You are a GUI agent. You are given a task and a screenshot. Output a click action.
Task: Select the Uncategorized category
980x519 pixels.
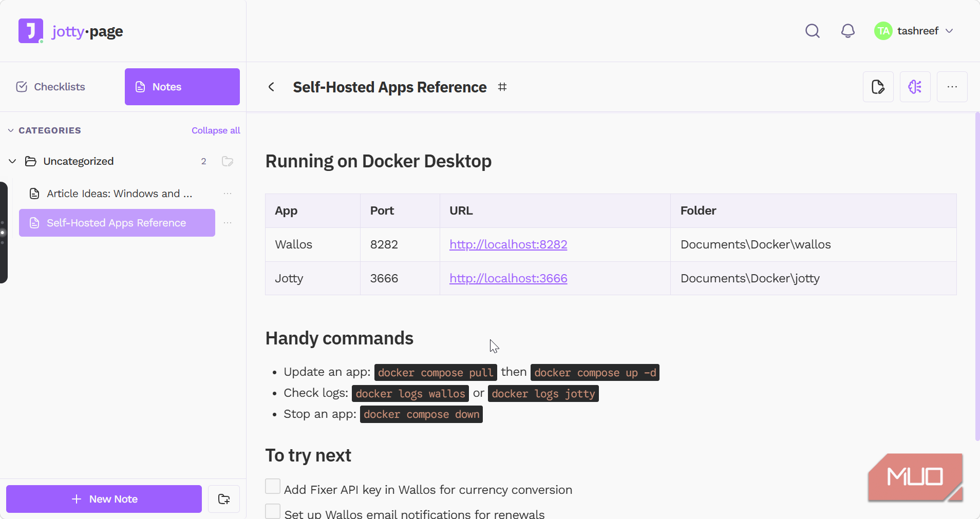coord(79,161)
